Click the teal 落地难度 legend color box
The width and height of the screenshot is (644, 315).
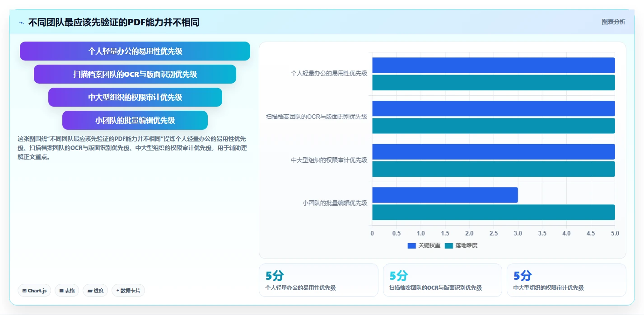pyautogui.click(x=449, y=245)
